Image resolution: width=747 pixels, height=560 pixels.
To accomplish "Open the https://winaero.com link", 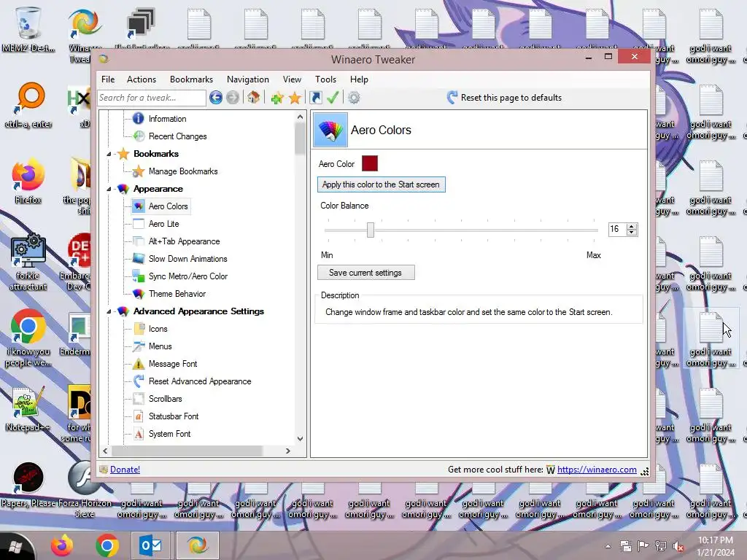I will 597,470.
